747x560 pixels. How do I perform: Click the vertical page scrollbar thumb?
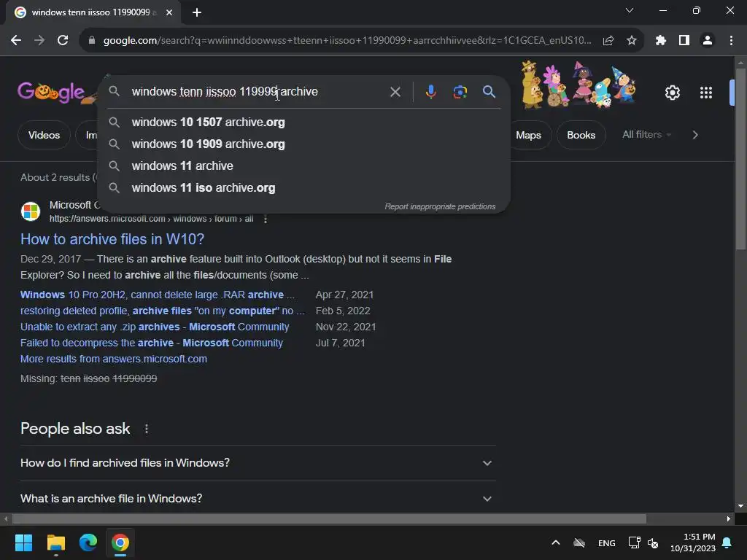740,158
